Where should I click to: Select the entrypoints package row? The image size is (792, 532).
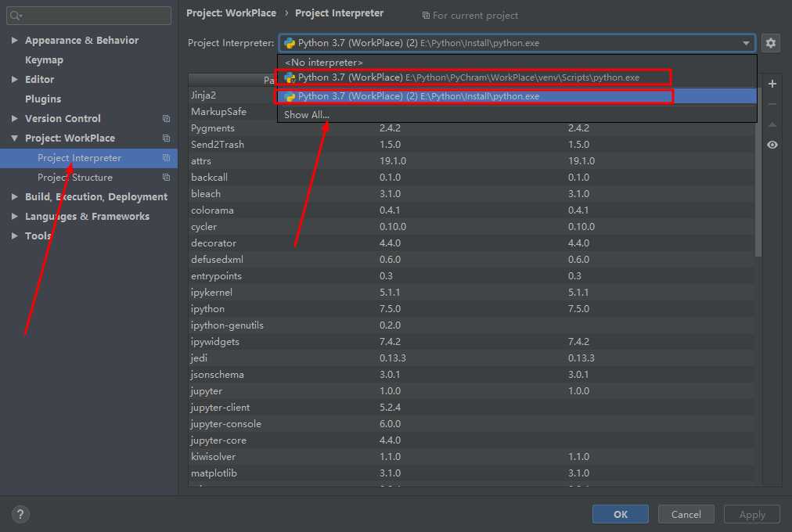click(472, 276)
